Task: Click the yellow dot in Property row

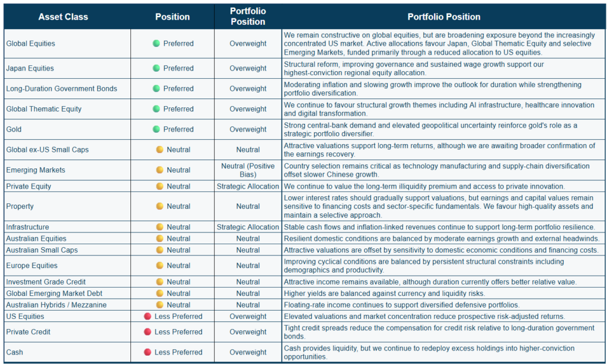Action: point(159,206)
